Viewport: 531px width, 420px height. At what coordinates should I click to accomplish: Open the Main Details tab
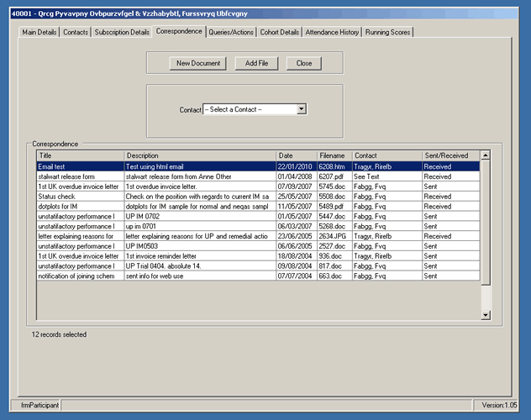click(39, 32)
